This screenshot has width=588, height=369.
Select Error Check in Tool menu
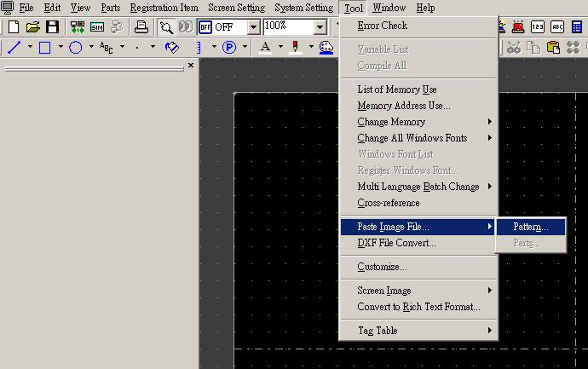coord(382,26)
